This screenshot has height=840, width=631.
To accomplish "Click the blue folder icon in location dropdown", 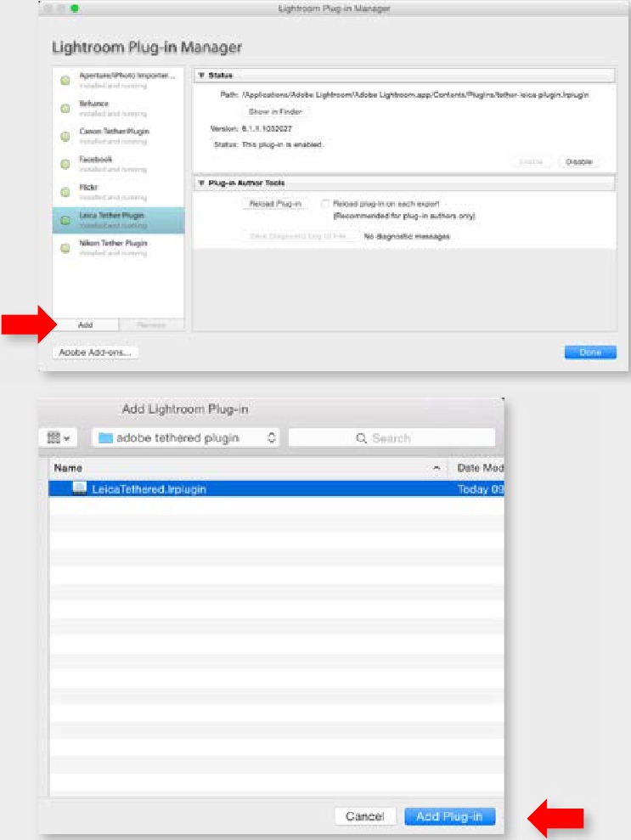I will [x=105, y=437].
